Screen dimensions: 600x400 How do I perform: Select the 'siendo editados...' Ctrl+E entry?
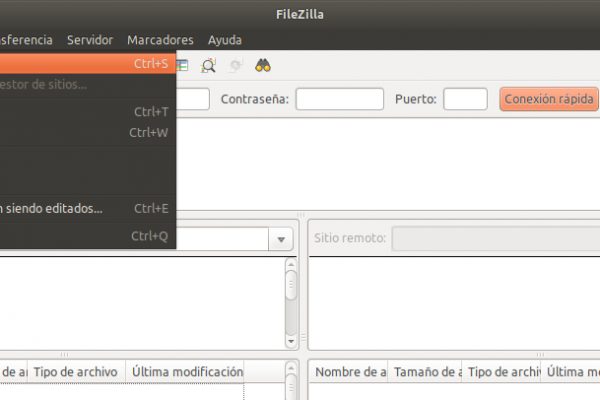[x=88, y=209]
